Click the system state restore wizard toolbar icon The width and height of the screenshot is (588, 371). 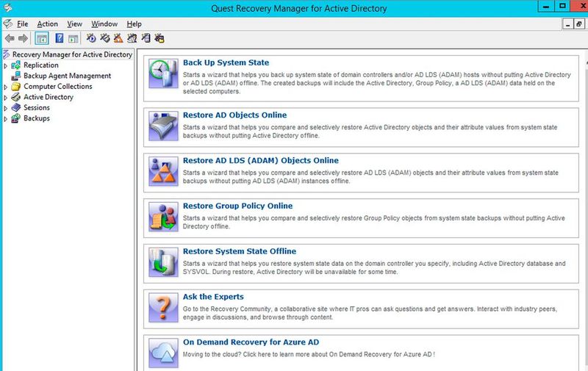click(146, 38)
